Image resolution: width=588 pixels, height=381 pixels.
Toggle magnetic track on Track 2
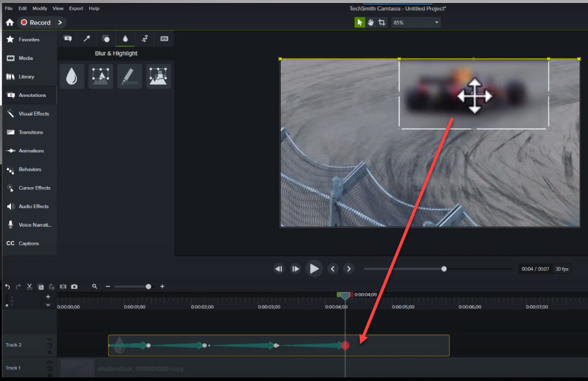click(49, 345)
